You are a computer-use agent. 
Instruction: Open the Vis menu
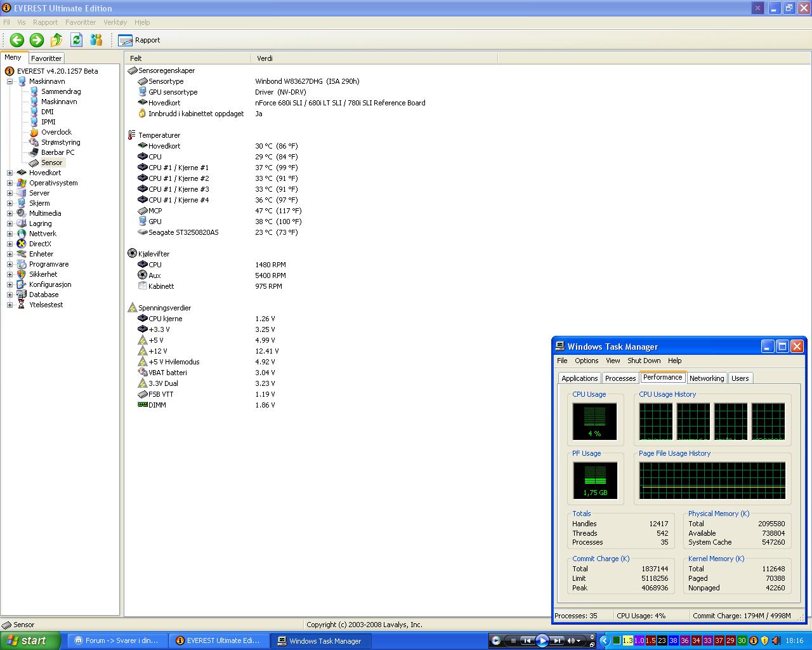click(x=22, y=22)
